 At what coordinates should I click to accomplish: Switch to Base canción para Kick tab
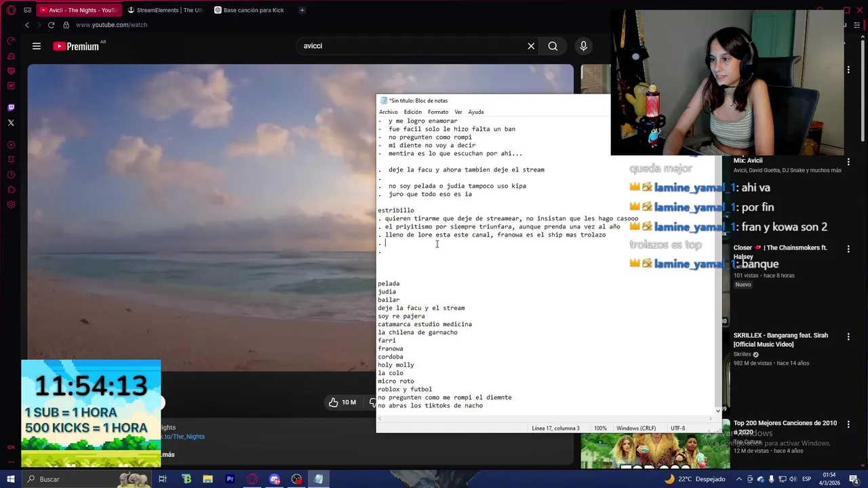249,10
